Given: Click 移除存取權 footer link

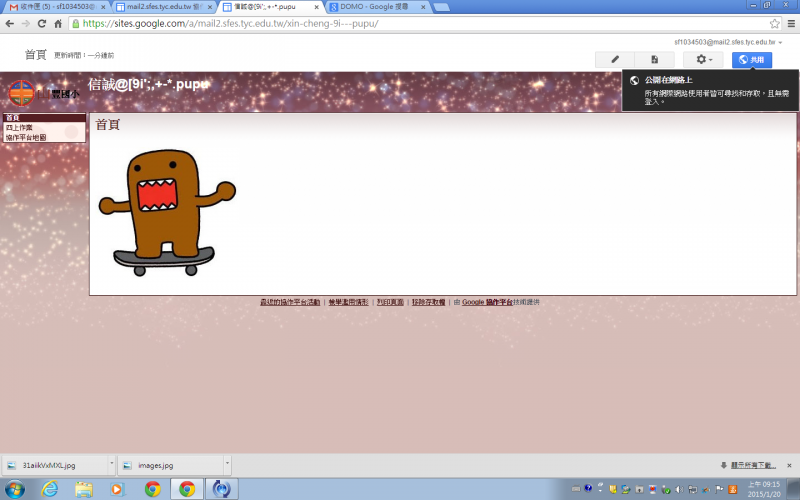Looking at the screenshot, I should tap(429, 302).
